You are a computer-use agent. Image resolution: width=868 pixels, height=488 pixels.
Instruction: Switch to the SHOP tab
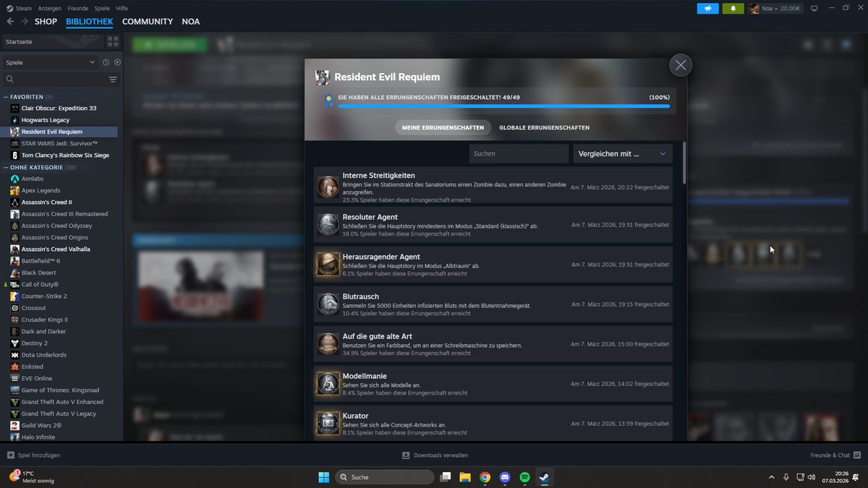coord(46,22)
